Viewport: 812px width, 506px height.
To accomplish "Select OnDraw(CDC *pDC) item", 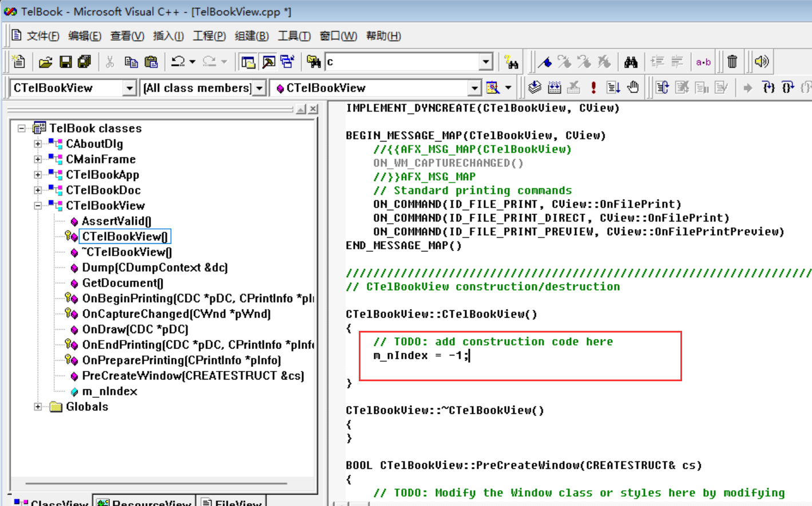I will click(135, 329).
